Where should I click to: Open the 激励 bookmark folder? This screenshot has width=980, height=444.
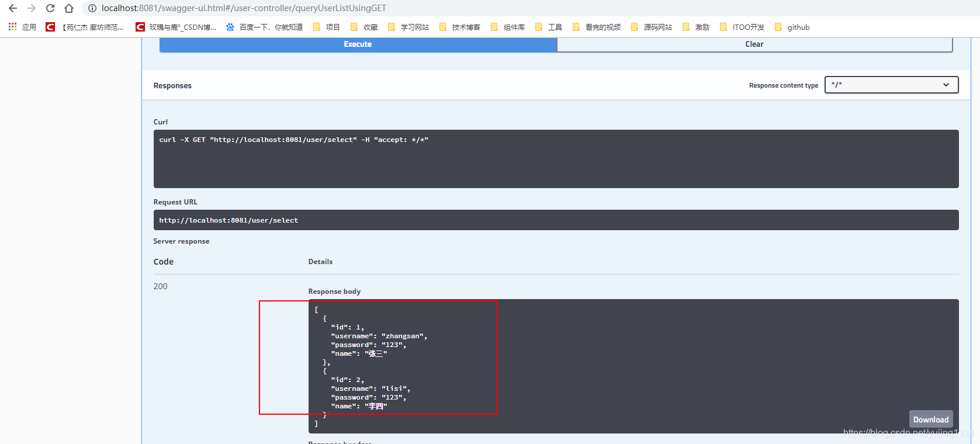pos(696,27)
